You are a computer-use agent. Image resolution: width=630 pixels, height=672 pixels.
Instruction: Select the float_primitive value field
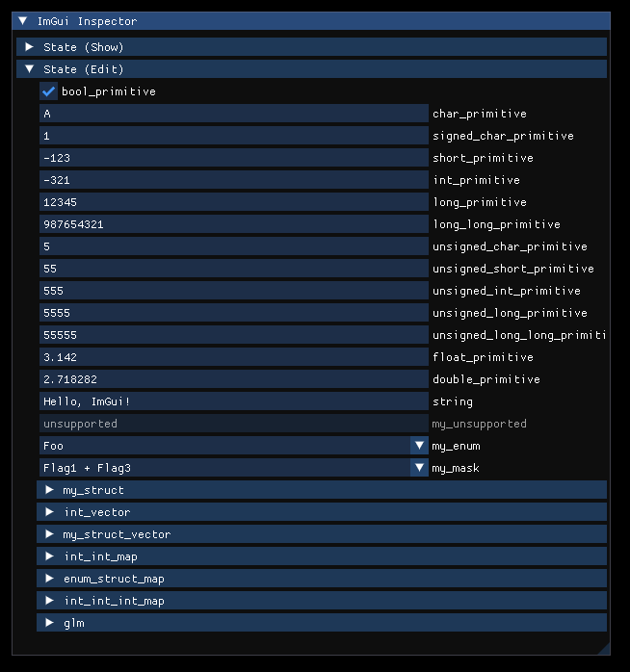tap(233, 357)
